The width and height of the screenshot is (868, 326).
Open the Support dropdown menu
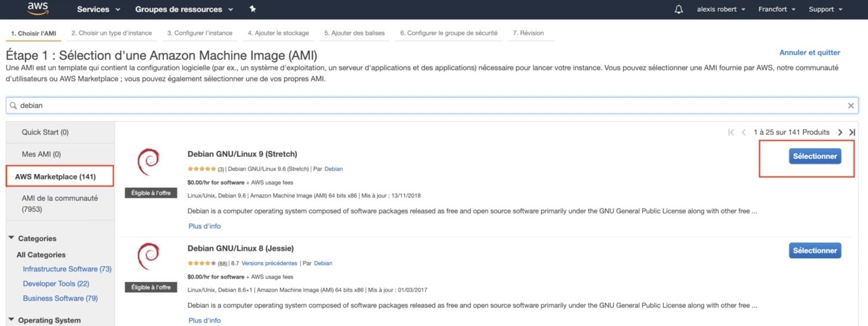click(825, 10)
